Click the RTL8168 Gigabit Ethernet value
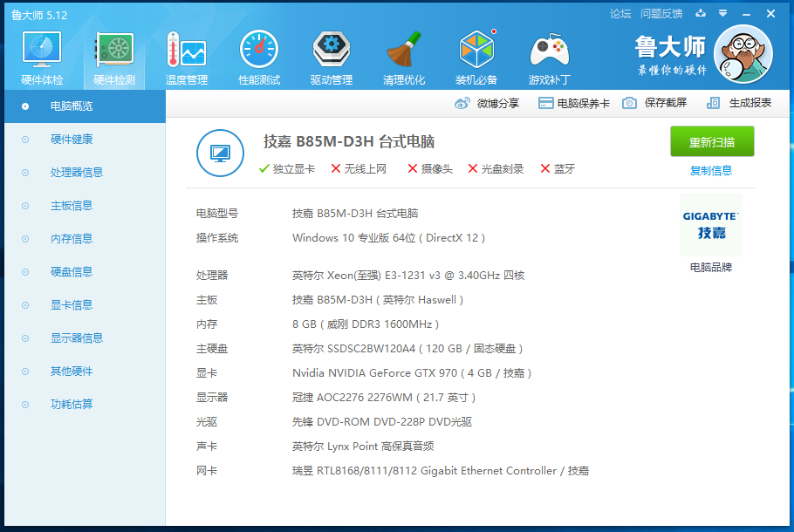This screenshot has height=532, width=794. click(x=440, y=471)
